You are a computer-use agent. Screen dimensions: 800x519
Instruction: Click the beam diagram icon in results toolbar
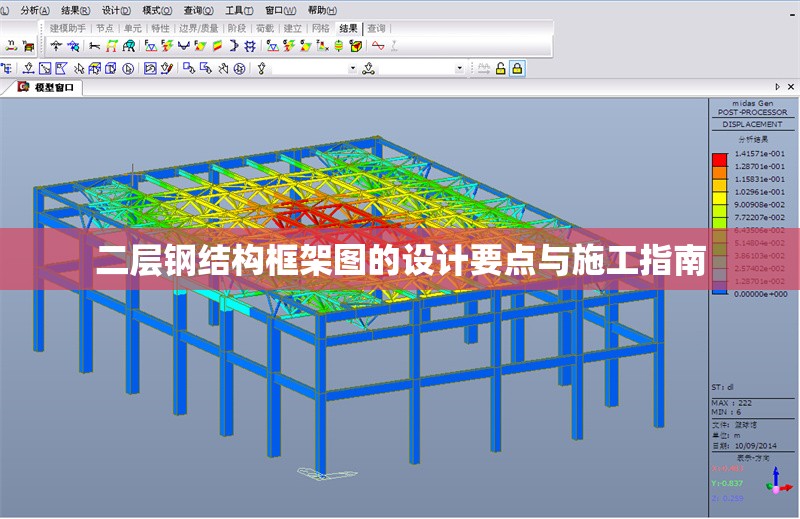click(94, 46)
